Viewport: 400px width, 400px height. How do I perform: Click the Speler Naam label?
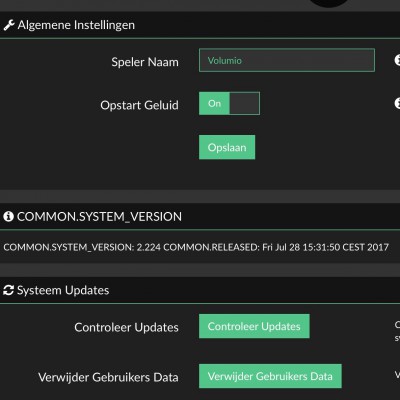pyautogui.click(x=145, y=62)
